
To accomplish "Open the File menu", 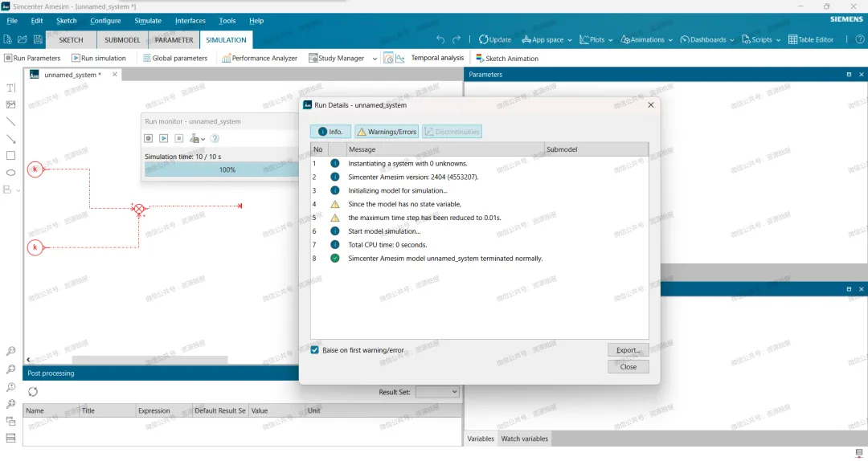I will 11,20.
